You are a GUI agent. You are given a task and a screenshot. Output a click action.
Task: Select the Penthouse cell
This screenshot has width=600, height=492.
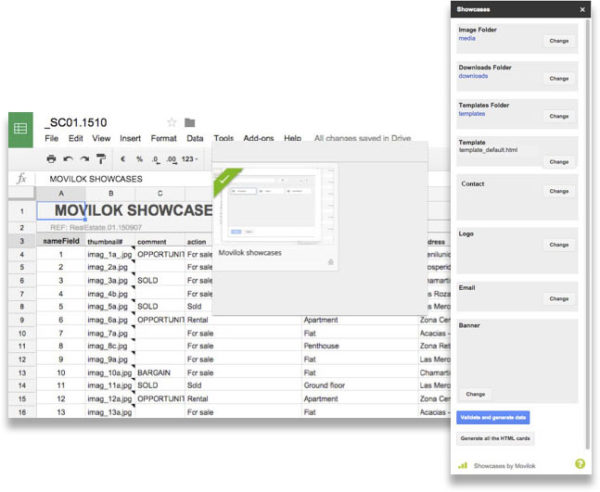[x=360, y=346]
